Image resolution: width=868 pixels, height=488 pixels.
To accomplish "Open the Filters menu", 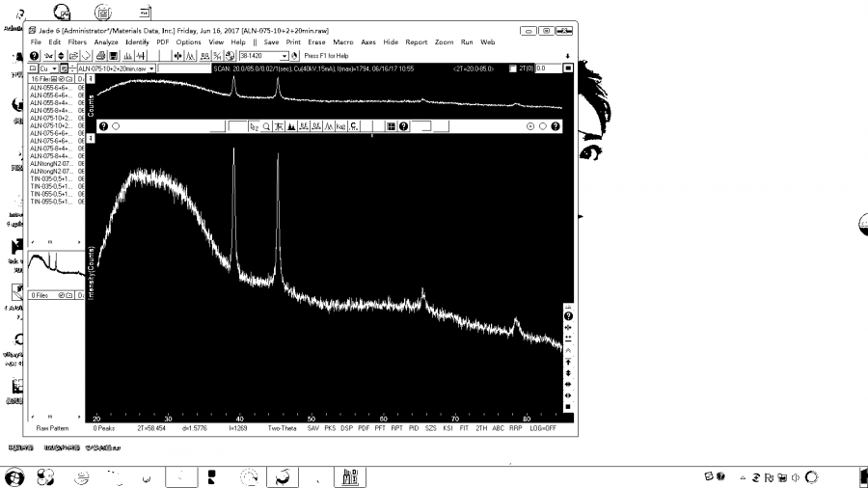I will 77,42.
